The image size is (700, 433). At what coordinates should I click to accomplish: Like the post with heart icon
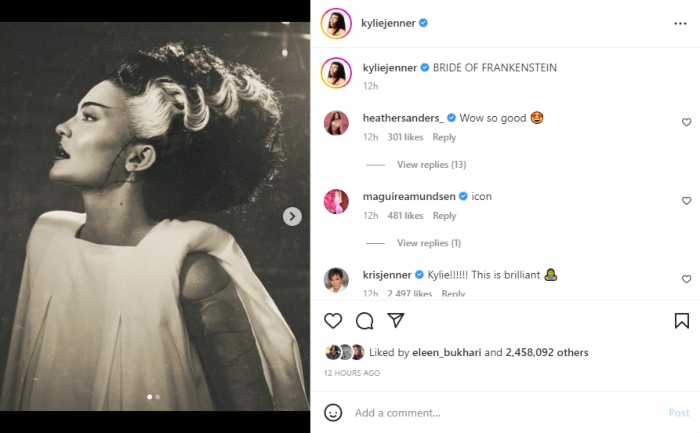coord(333,321)
